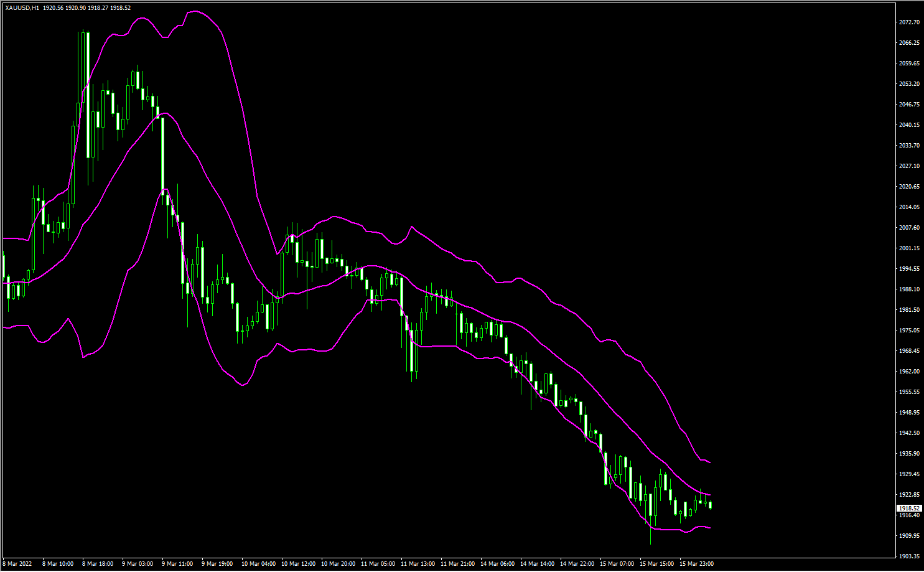Click the 14 Mar 06:00 time label

click(497, 564)
